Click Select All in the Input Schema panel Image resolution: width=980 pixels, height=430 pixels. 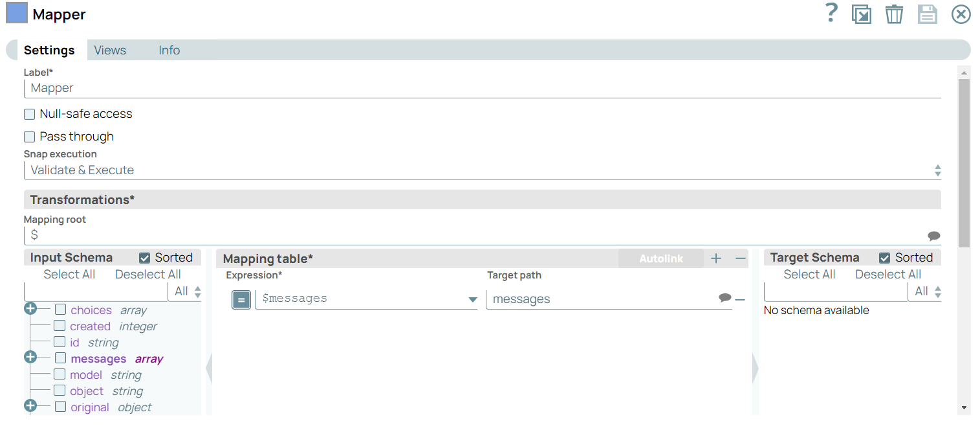pos(69,274)
